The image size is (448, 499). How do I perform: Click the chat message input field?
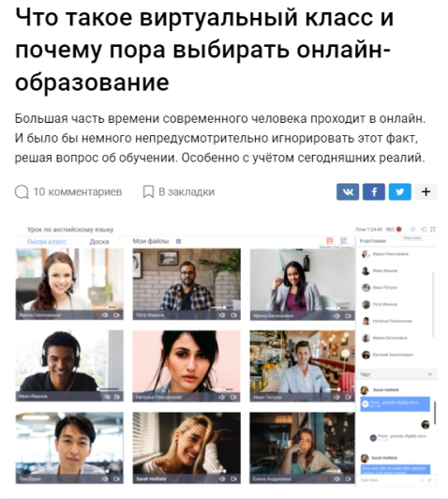click(x=390, y=480)
